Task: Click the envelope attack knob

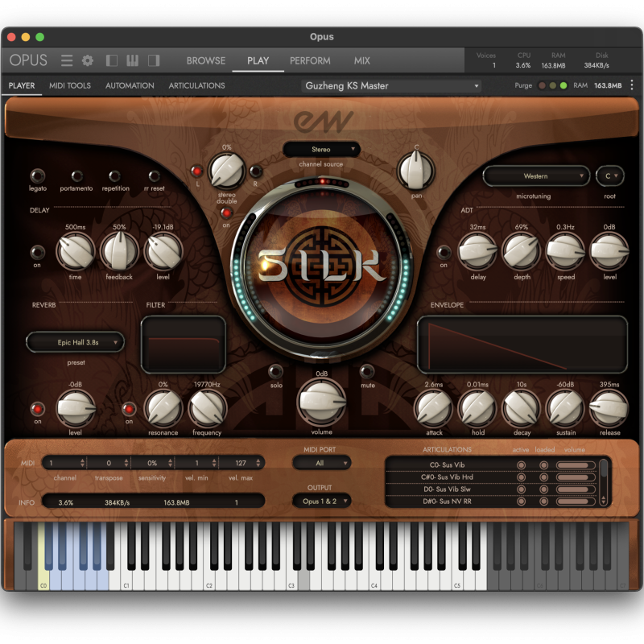Action: point(434,408)
